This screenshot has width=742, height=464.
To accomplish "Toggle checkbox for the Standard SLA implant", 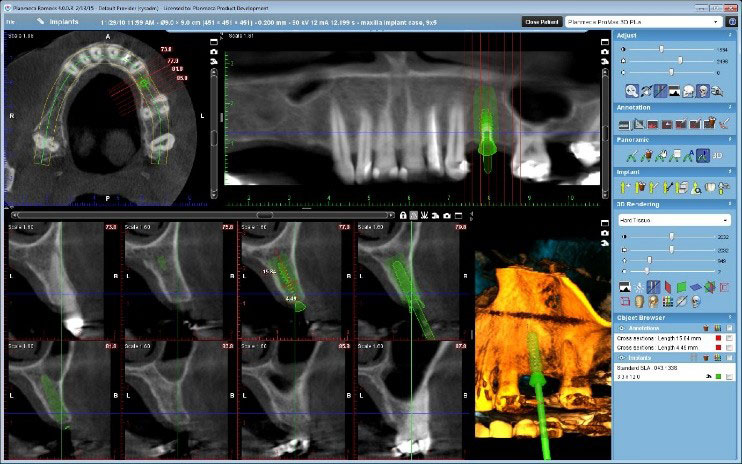I will click(727, 377).
